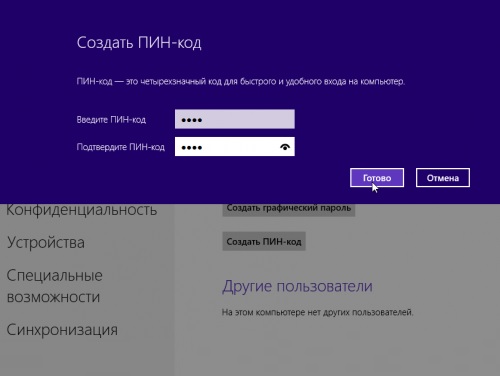Screen dimensions: 500x376
Task: Focus the Подтвердите ПИН-код field
Action: click(x=235, y=147)
